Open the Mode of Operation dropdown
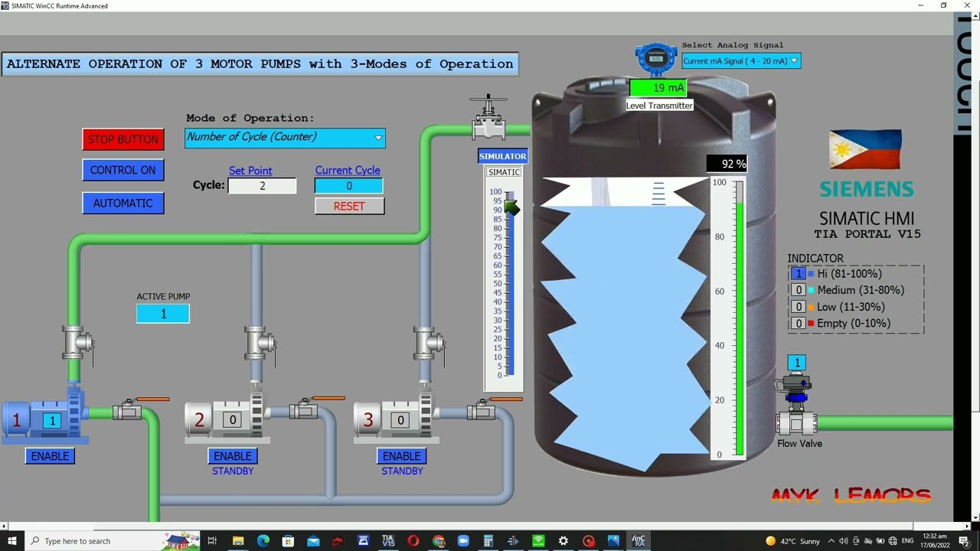Viewport: 980px width, 551px height. tap(285, 137)
